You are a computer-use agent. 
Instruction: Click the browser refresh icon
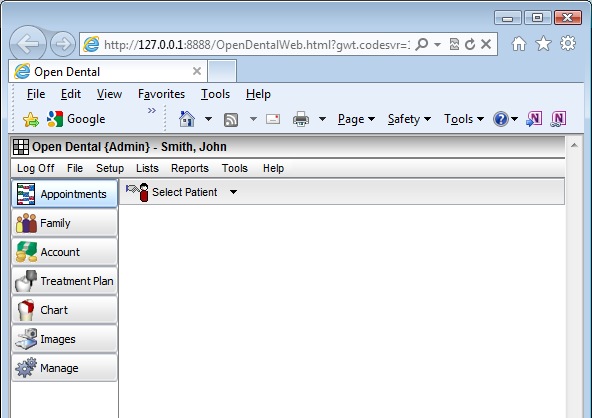click(x=470, y=45)
